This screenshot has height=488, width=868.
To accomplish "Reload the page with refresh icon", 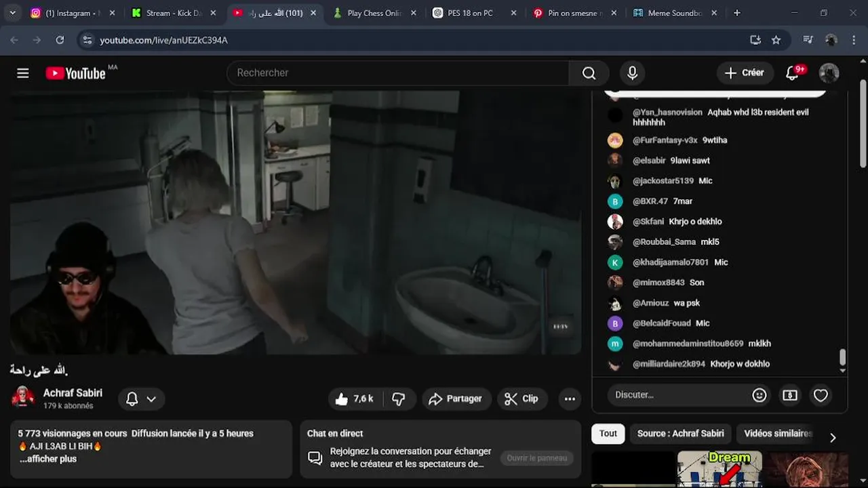I will point(60,40).
